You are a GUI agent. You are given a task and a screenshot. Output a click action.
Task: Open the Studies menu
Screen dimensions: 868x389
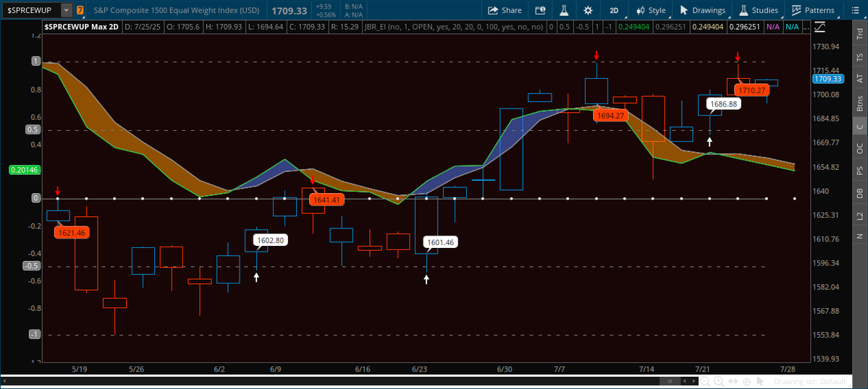pos(758,10)
